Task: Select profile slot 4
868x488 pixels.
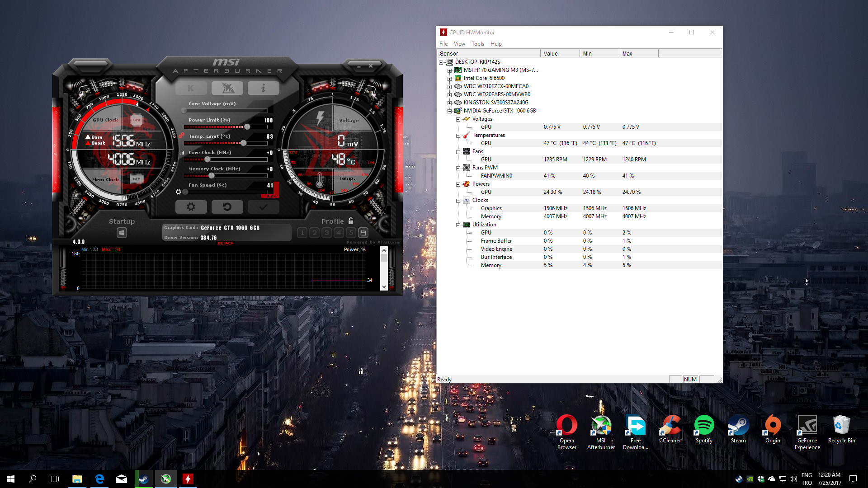Action: 339,233
